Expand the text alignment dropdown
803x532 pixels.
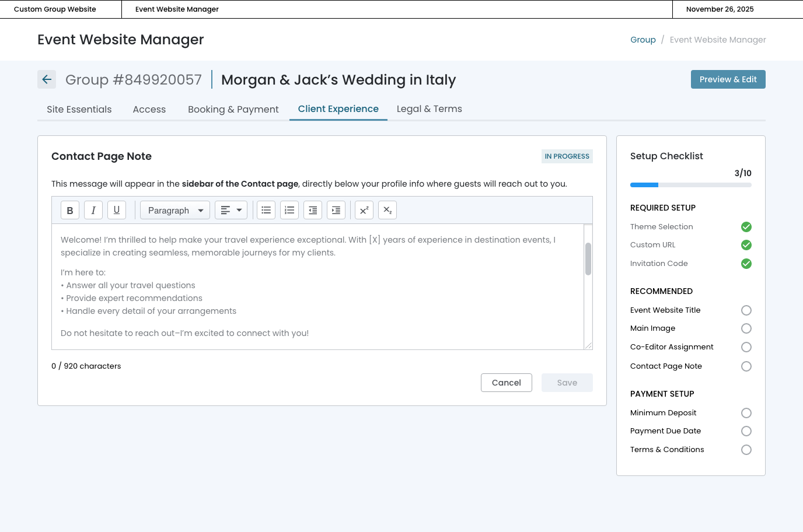(231, 211)
